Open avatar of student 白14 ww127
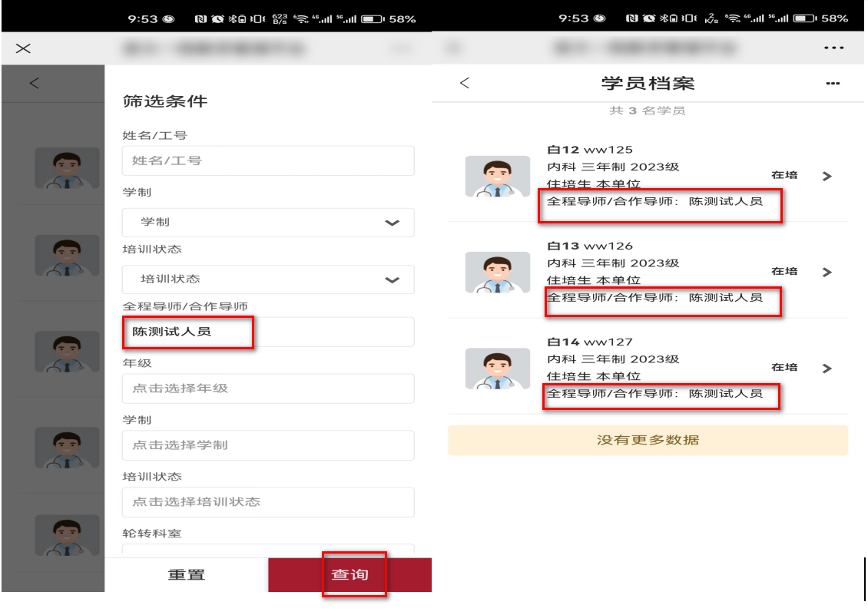This screenshot has width=868, height=615. pyautogui.click(x=498, y=369)
